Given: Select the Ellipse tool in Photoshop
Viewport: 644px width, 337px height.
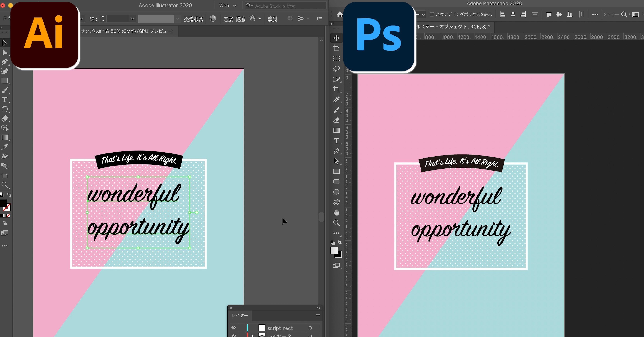Looking at the screenshot, I should click(x=337, y=192).
